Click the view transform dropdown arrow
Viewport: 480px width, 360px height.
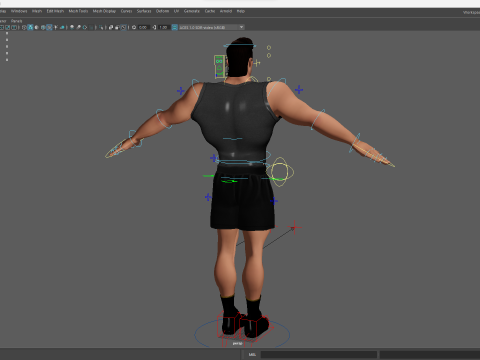[x=241, y=27]
